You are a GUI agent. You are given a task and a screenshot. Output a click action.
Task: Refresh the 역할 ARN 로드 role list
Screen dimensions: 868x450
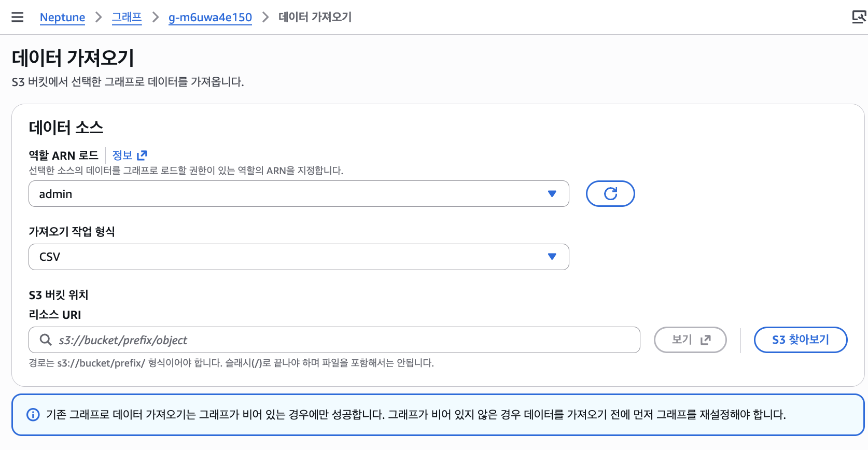pyautogui.click(x=610, y=193)
